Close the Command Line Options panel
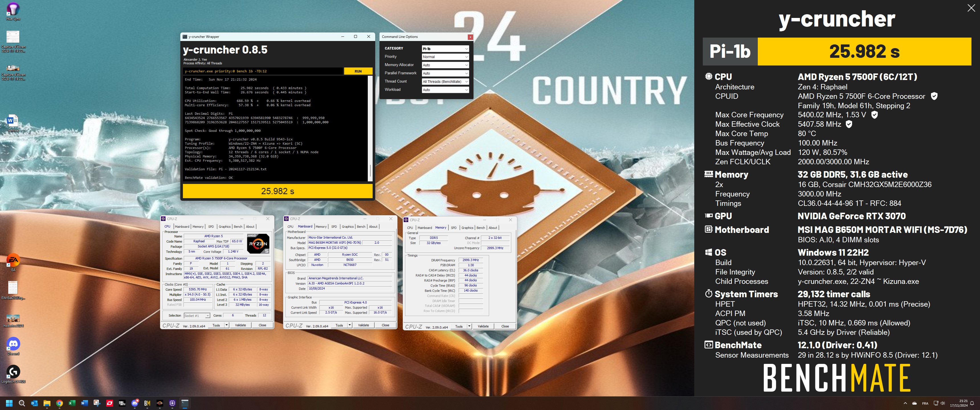The width and height of the screenshot is (980, 410). [x=470, y=37]
